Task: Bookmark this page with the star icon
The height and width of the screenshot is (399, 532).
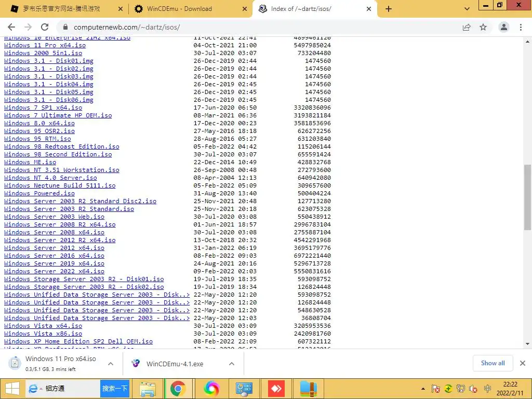Action: click(483, 27)
